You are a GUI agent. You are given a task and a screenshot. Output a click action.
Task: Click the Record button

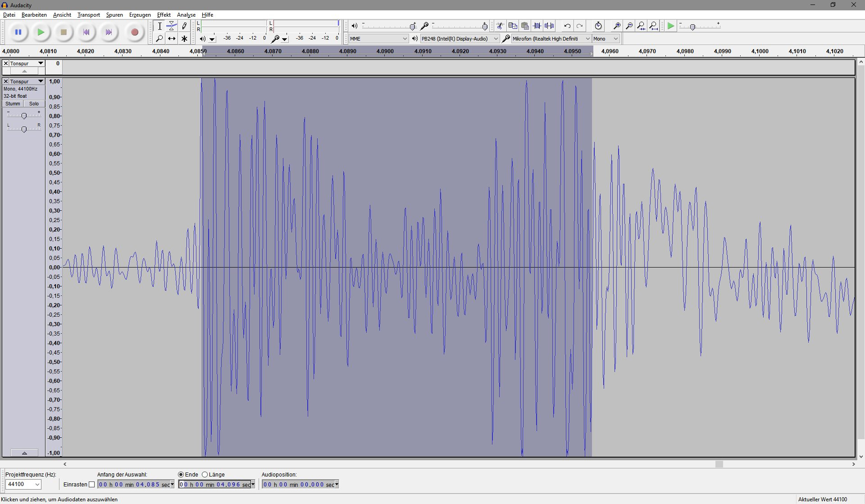(x=134, y=32)
